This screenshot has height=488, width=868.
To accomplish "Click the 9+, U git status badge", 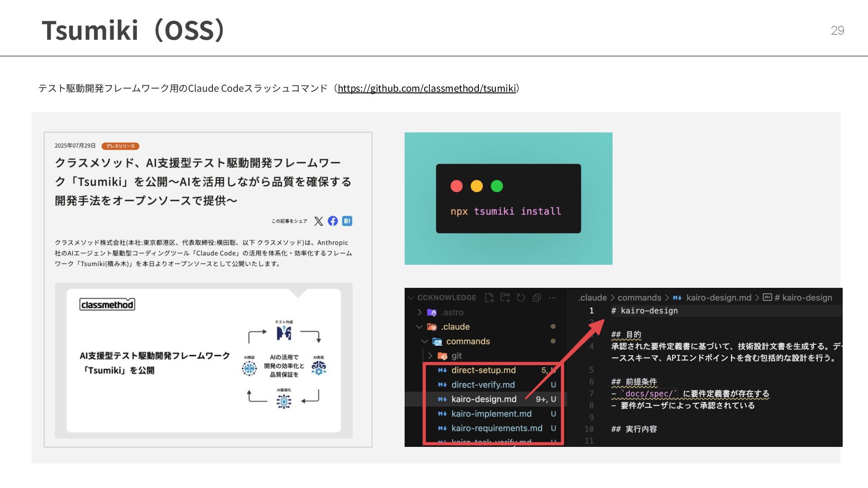I will click(x=546, y=399).
